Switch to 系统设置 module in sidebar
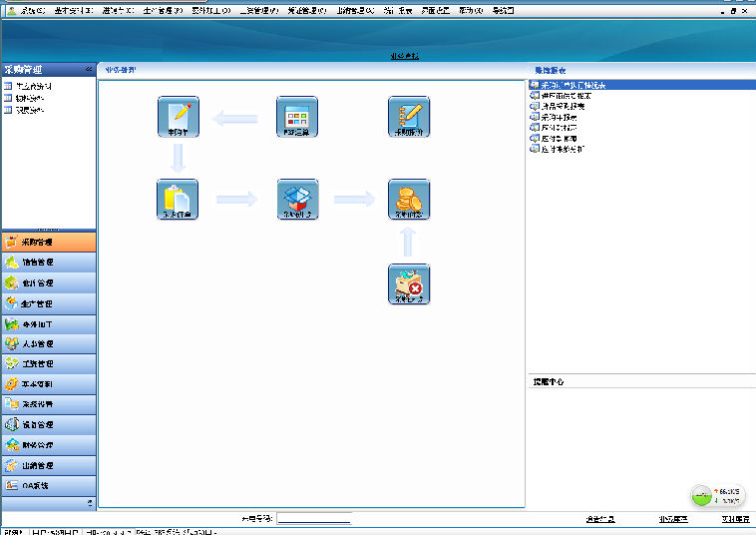The height and width of the screenshot is (535, 756). [49, 404]
